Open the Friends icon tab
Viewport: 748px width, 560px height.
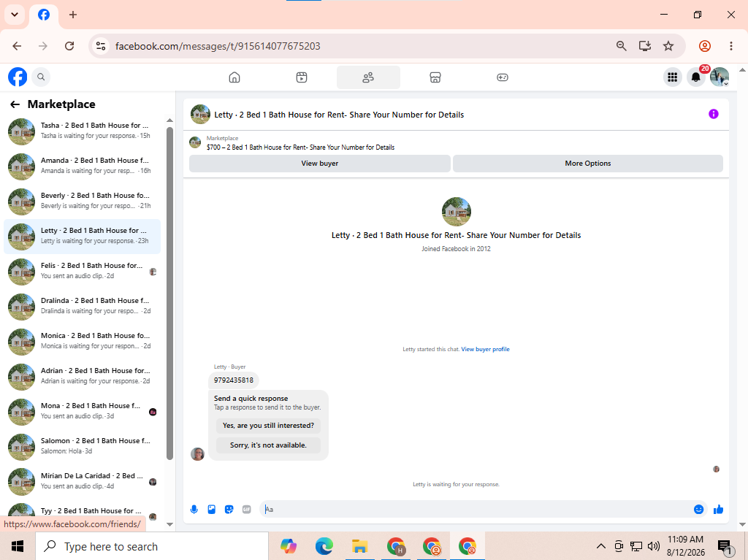368,77
